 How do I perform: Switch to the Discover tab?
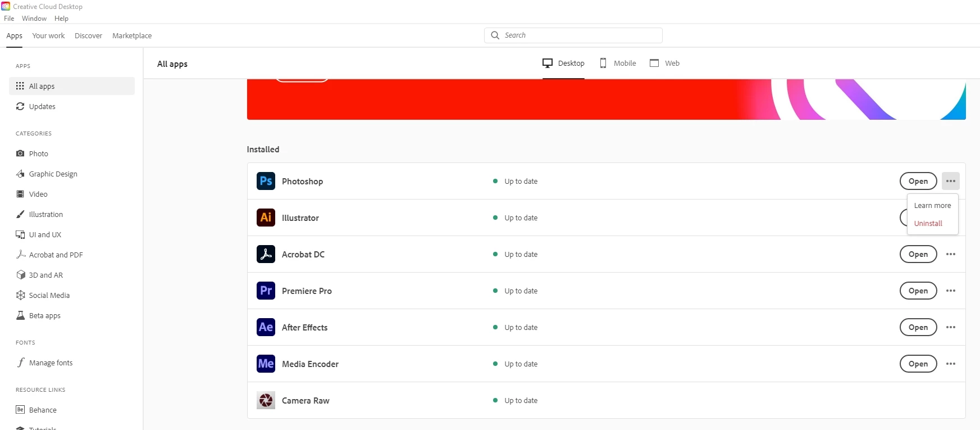click(89, 35)
